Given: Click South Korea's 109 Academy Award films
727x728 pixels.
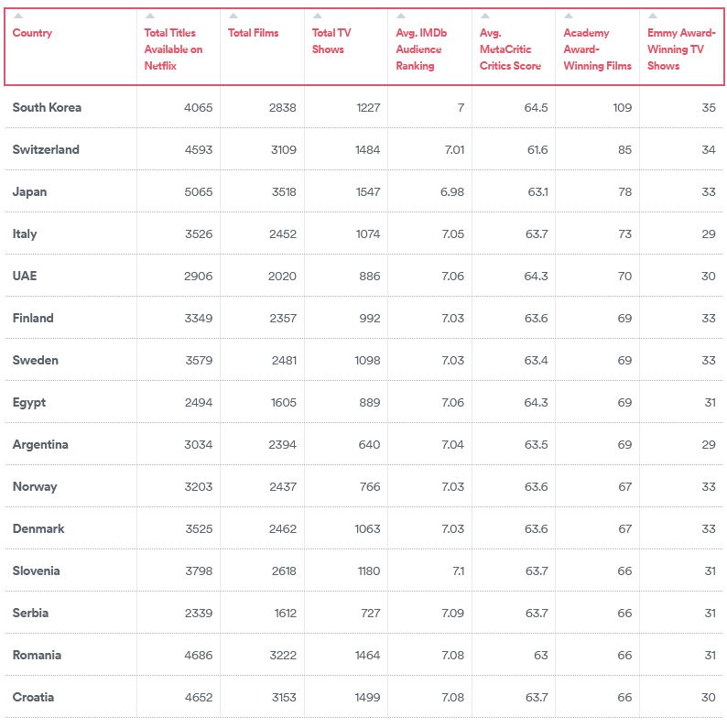Looking at the screenshot, I should tap(622, 108).
